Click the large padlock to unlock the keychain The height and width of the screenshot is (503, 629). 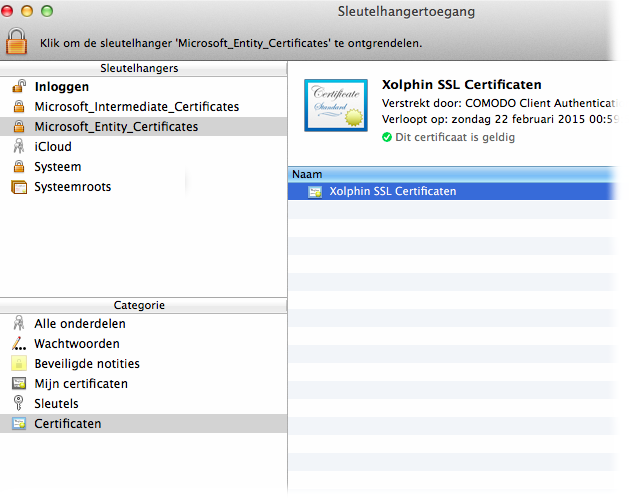16,41
